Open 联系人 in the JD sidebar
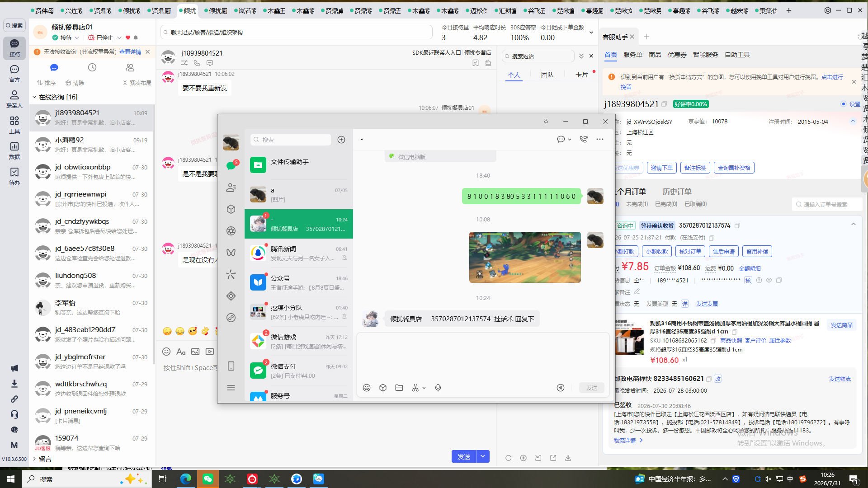 point(14,99)
